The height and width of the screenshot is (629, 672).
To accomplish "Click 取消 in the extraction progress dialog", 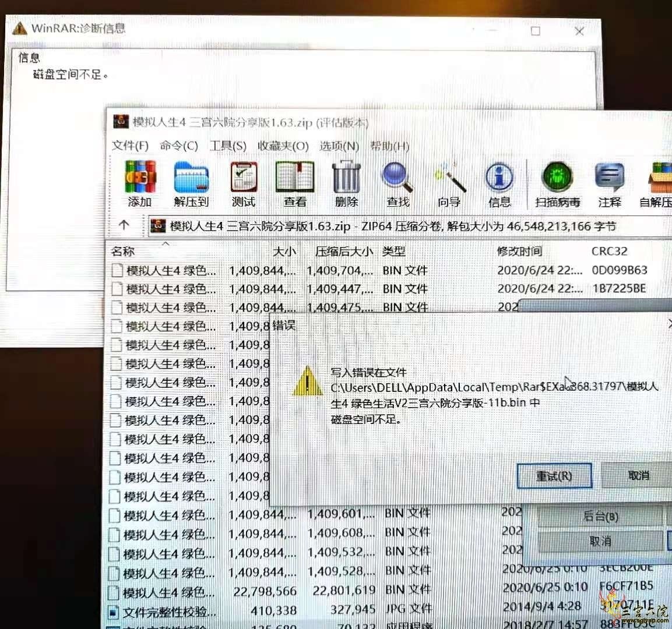I will 600,541.
